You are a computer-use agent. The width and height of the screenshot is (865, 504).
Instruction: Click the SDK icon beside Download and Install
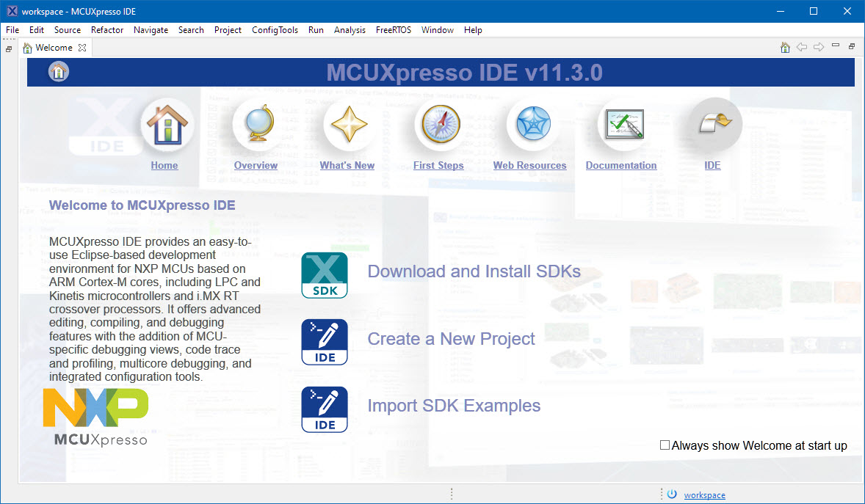[x=325, y=274]
